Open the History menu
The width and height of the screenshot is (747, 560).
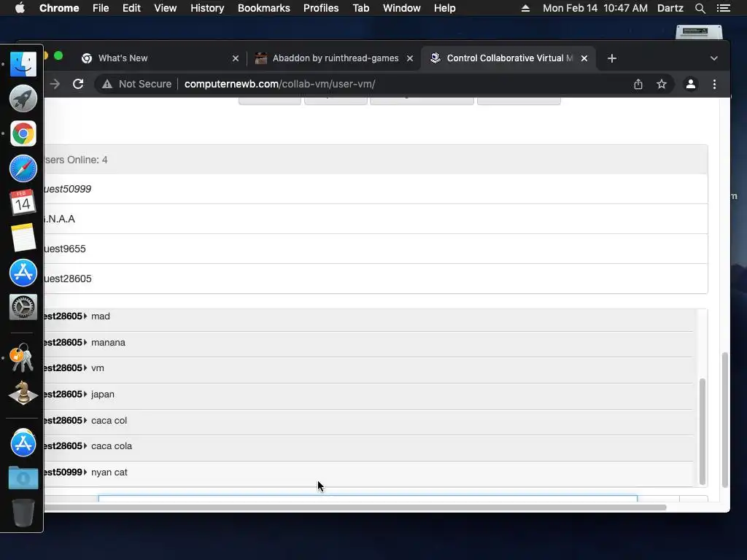pyautogui.click(x=207, y=8)
